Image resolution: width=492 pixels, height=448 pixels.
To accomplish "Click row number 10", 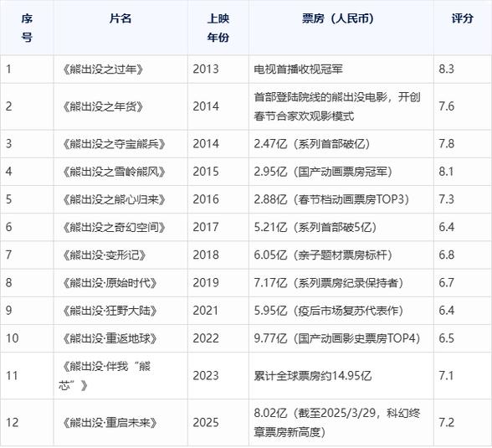I will (13, 338).
